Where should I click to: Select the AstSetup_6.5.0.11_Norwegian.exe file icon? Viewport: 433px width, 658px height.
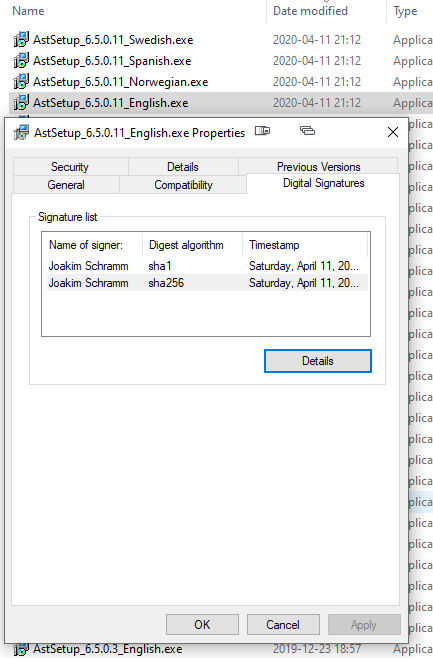coord(21,81)
